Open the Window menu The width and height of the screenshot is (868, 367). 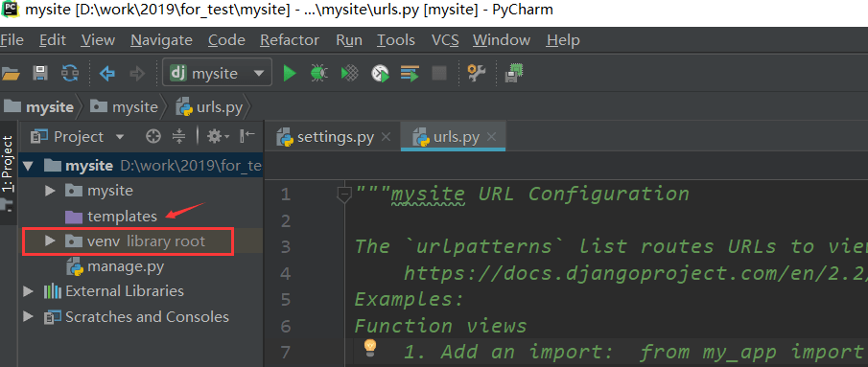point(502,40)
